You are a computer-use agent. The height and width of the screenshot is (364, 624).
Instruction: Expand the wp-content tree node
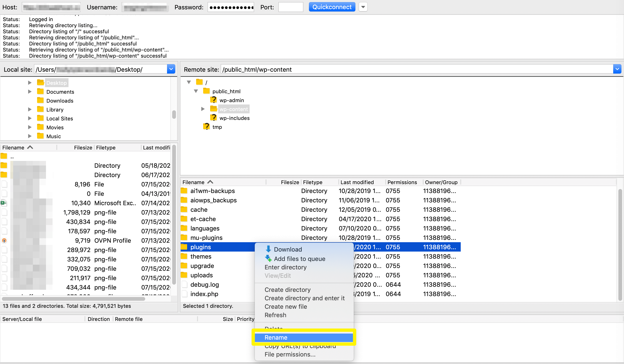[x=203, y=109]
